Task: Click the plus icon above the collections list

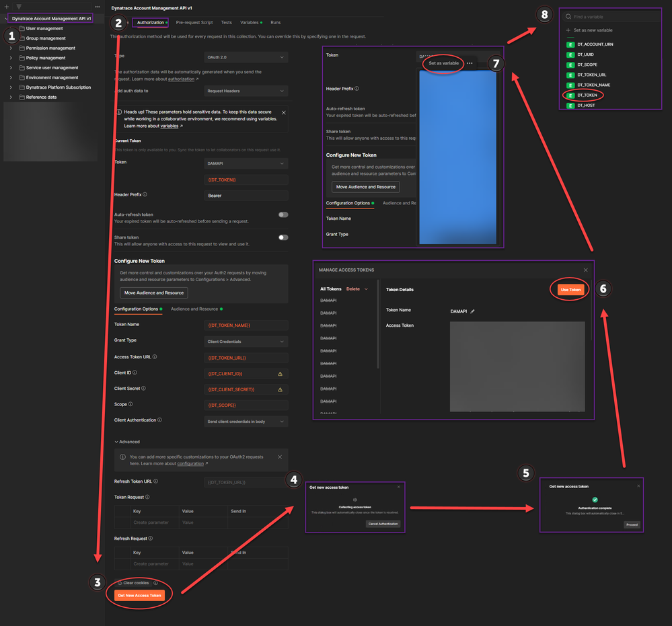Action: [7, 7]
